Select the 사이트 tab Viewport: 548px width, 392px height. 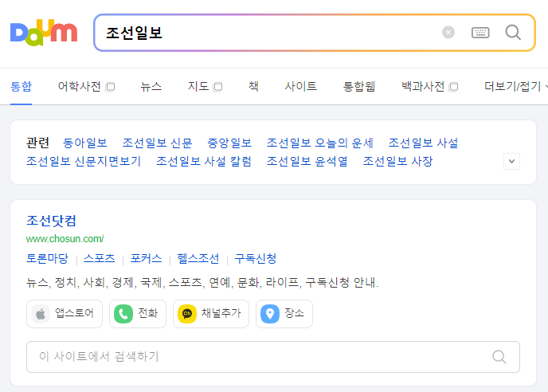click(300, 86)
